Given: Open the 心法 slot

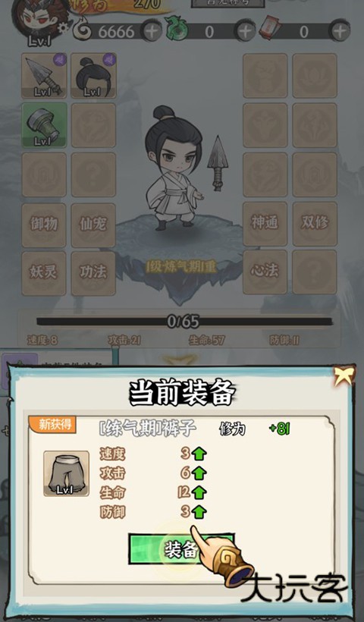Looking at the screenshot, I should pyautogui.click(x=265, y=272).
